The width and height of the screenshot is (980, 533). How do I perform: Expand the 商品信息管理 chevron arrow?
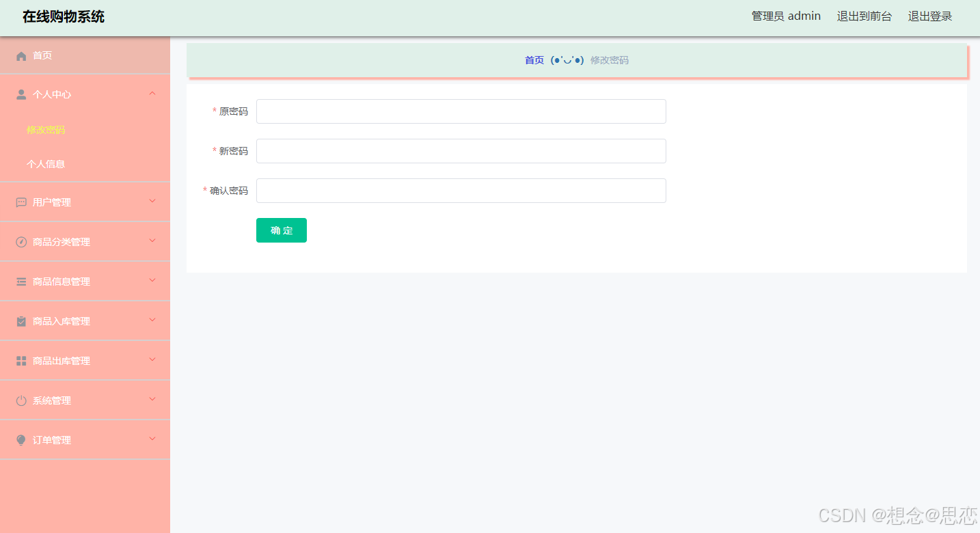coord(152,280)
